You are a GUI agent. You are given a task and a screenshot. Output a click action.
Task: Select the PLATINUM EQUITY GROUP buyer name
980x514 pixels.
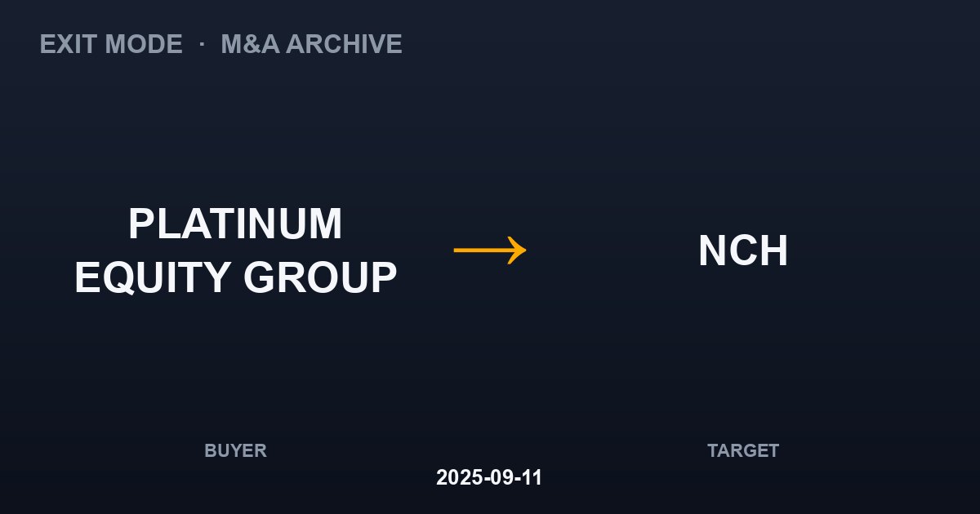235,250
